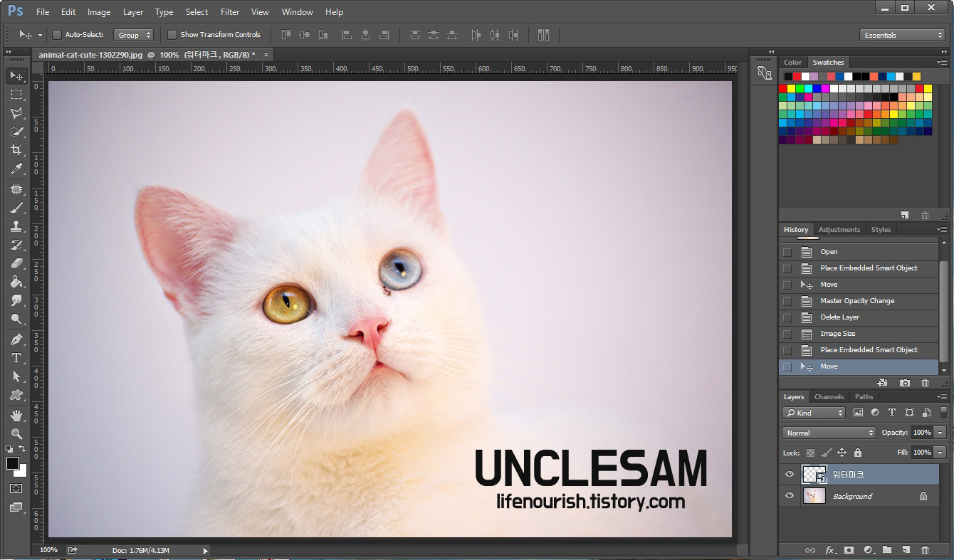
Task: Delete the selected layer with trash icon
Action: click(925, 550)
